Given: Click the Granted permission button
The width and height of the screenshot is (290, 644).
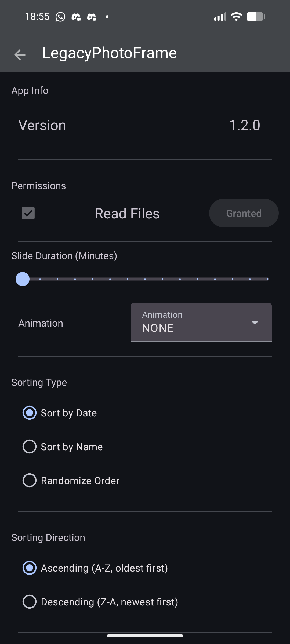Looking at the screenshot, I should point(244,213).
